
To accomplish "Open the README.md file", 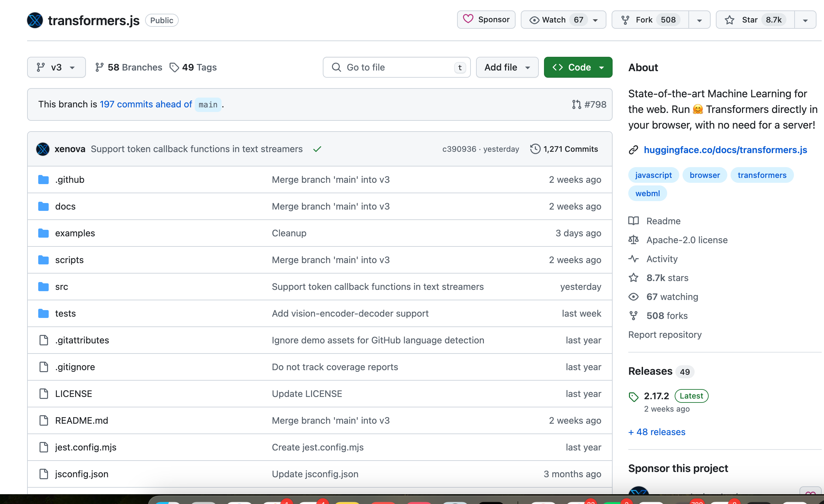I will pyautogui.click(x=82, y=420).
